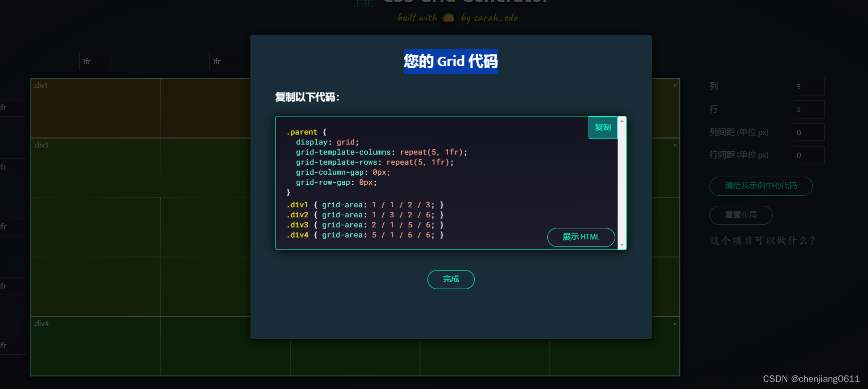Image resolution: width=868 pixels, height=389 pixels.
Task: Select the .div3 grid area
Action: (140, 227)
